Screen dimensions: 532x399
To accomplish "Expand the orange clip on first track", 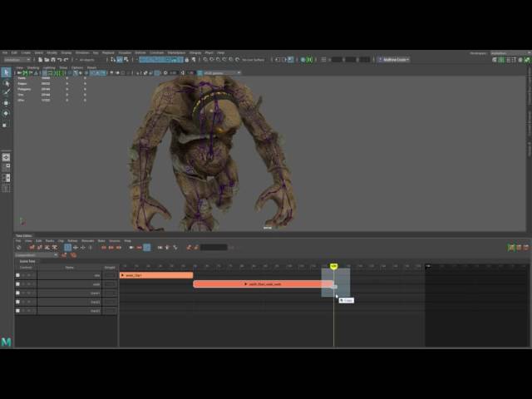I will pyautogui.click(x=122, y=275).
